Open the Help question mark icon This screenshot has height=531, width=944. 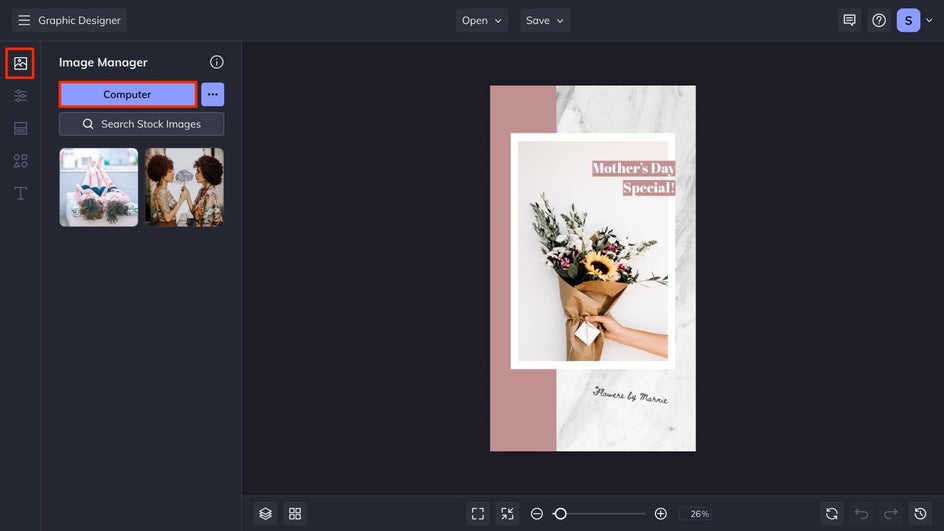tap(879, 20)
